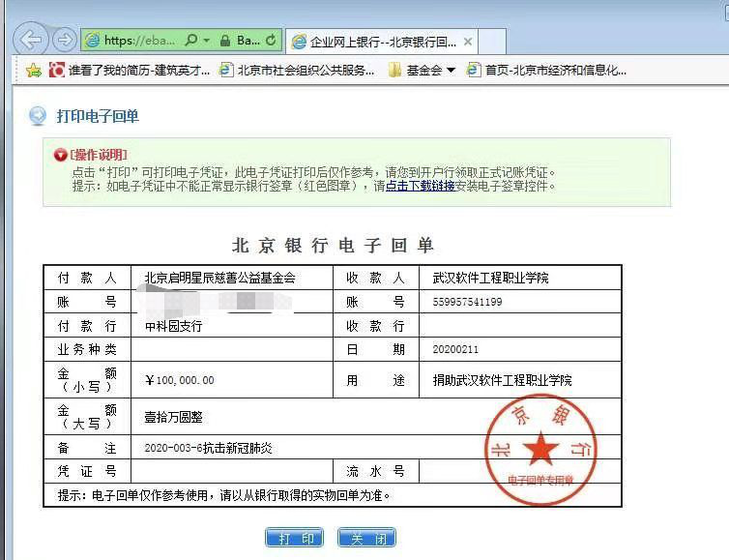The height and width of the screenshot is (560, 729).
Task: Click the refresh icon in address bar
Action: [x=271, y=41]
